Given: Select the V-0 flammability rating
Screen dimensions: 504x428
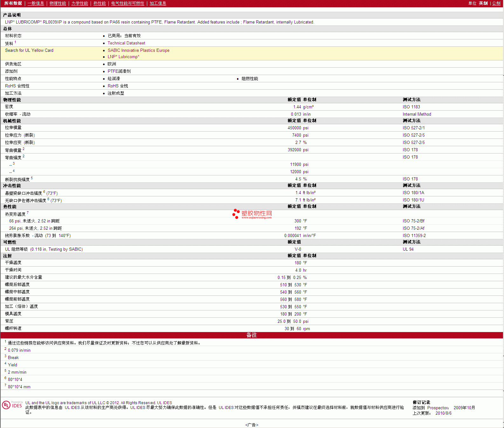Looking at the screenshot, I should click(x=298, y=249).
